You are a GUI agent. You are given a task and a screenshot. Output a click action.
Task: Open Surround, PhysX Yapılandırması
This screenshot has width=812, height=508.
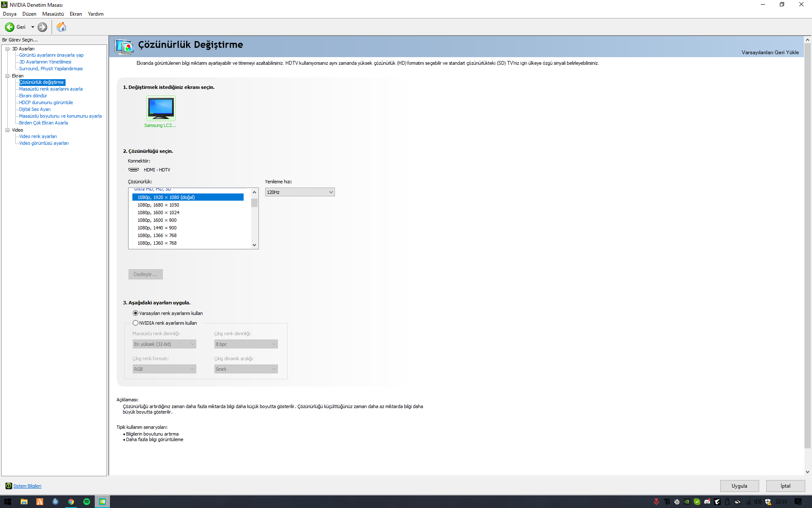point(51,69)
